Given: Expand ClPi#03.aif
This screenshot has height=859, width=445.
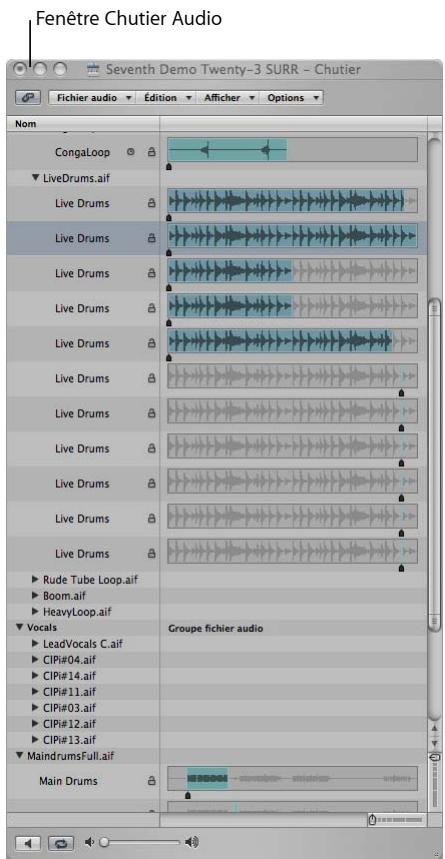Looking at the screenshot, I should tap(36, 707).
